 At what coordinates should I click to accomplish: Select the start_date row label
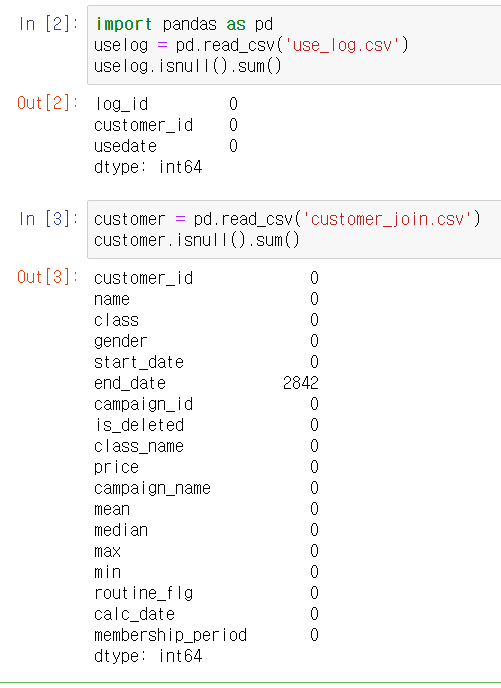coord(139,362)
